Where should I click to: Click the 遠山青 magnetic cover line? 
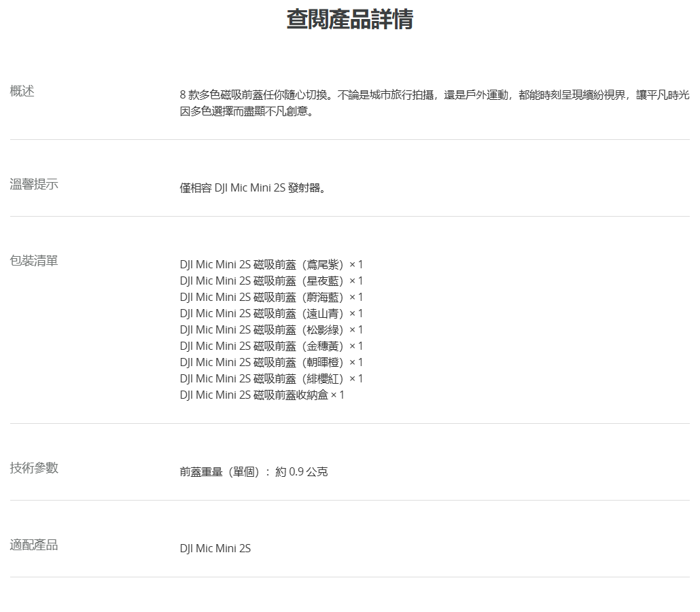271,314
